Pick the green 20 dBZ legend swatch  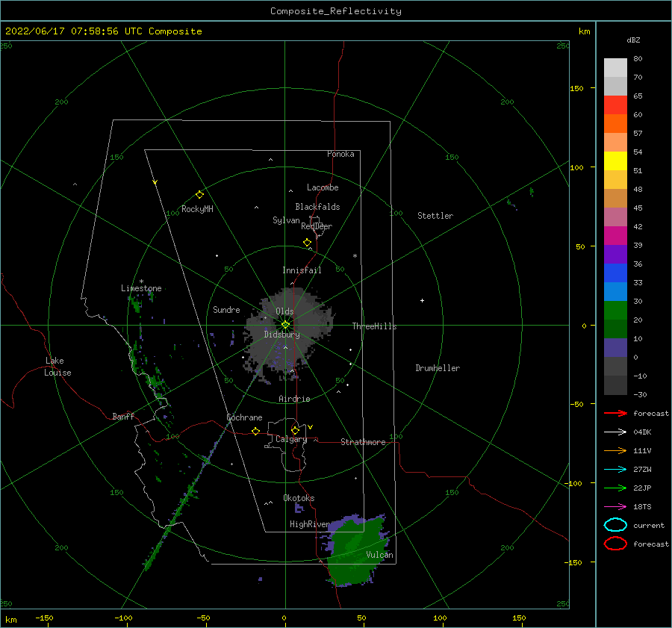point(615,311)
